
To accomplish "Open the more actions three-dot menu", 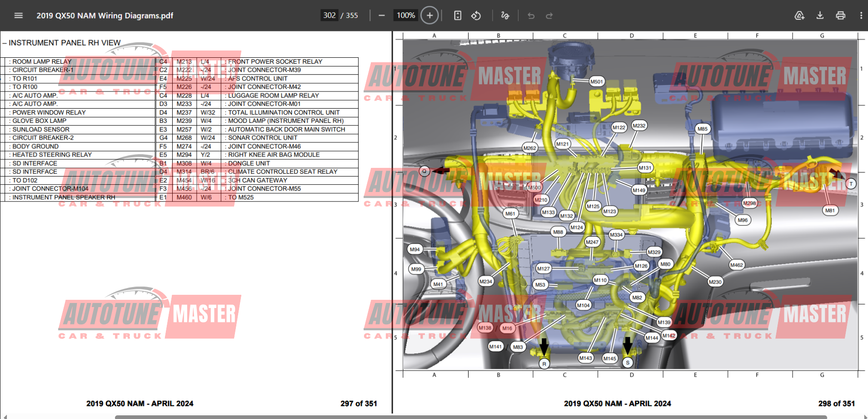I will [861, 15].
